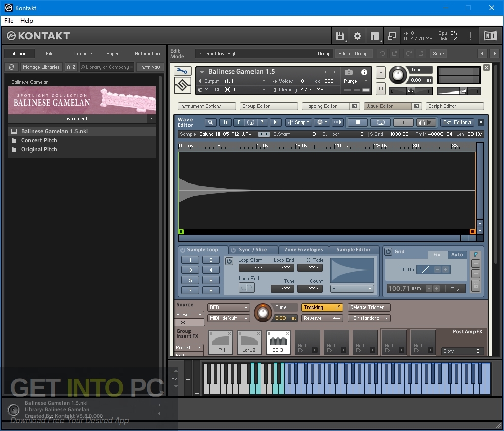Toggle loop playback button in Wave Editor
This screenshot has height=431, width=504.
(381, 122)
